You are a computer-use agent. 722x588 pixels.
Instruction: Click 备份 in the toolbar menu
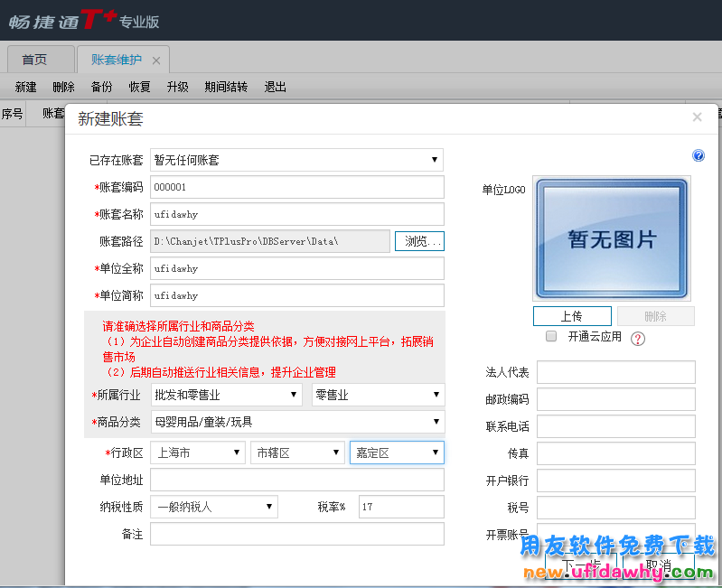[101, 88]
